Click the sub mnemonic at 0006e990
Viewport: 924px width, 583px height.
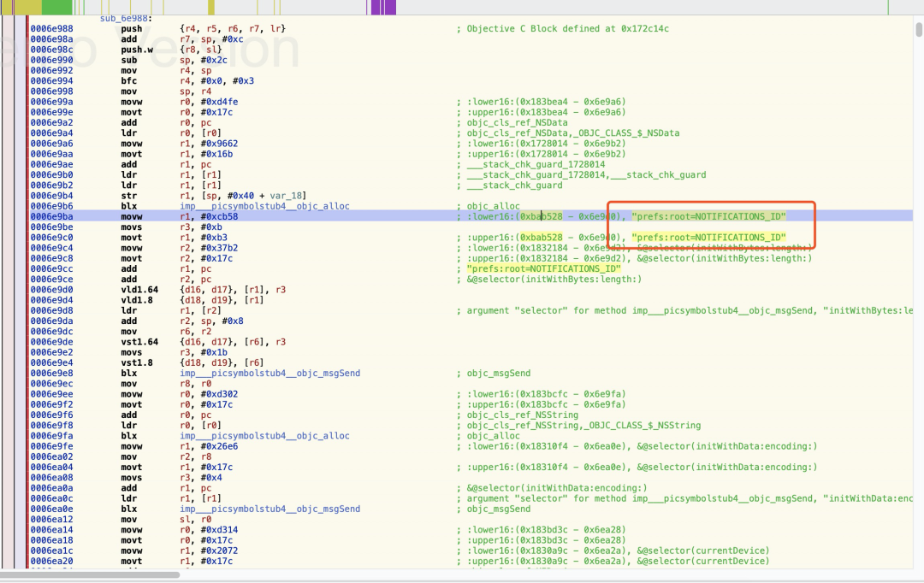click(x=129, y=60)
